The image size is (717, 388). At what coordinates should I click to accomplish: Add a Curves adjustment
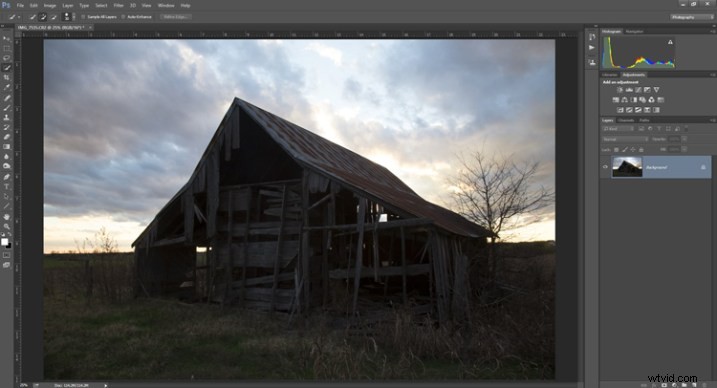638,90
